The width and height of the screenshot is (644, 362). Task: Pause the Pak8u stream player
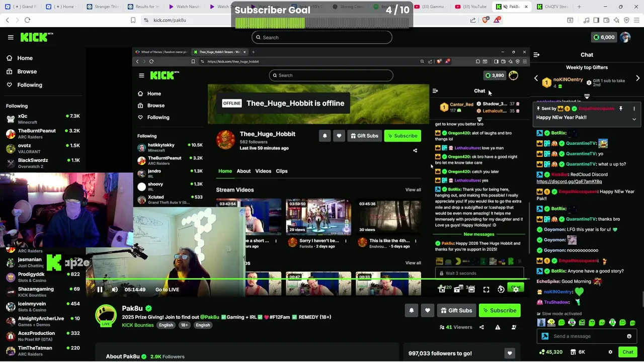point(100,290)
